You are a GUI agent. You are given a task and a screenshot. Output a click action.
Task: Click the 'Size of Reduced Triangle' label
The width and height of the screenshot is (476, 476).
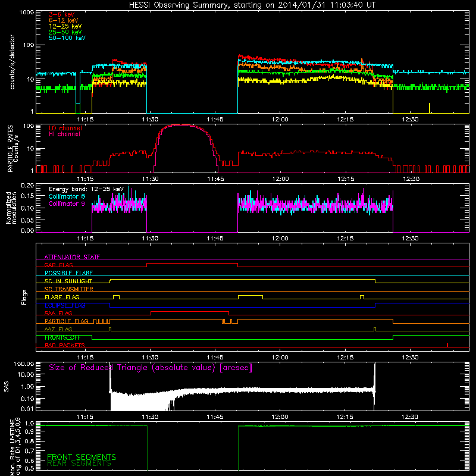[151, 368]
